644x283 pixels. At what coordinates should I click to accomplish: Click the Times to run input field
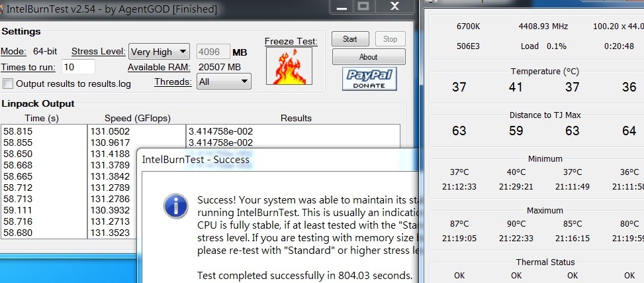pyautogui.click(x=79, y=67)
